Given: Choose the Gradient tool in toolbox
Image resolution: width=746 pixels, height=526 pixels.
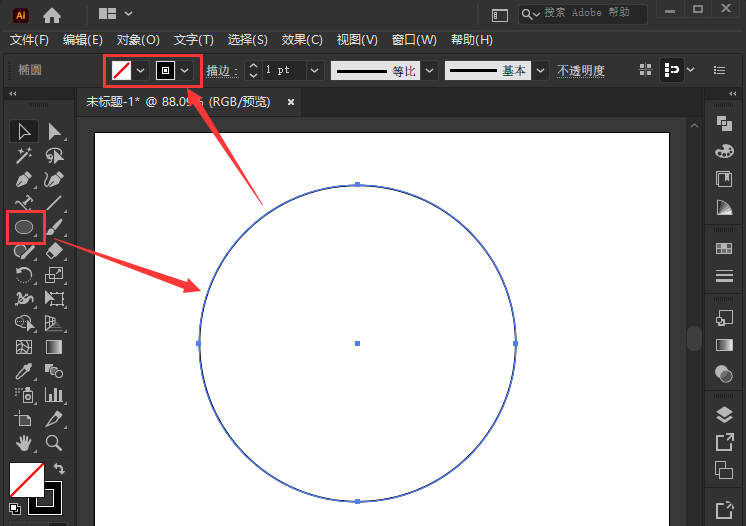Looking at the screenshot, I should [x=54, y=347].
